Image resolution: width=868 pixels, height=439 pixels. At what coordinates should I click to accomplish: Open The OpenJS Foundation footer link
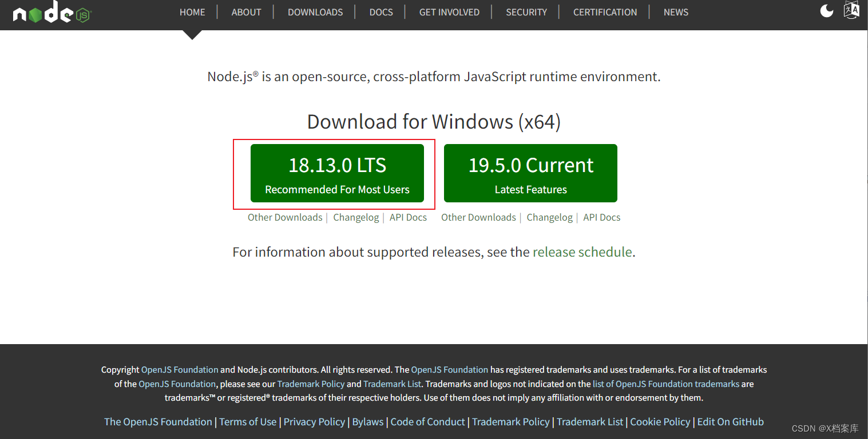(158, 422)
